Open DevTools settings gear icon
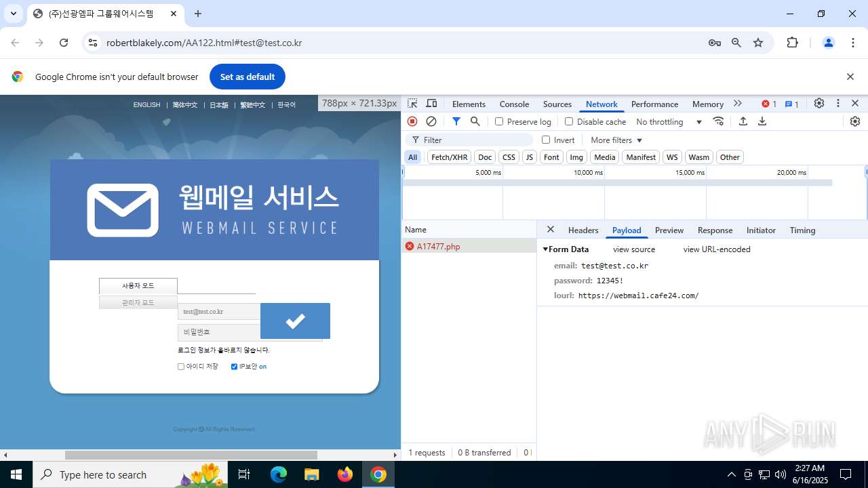The width and height of the screenshot is (868, 488). tap(819, 104)
